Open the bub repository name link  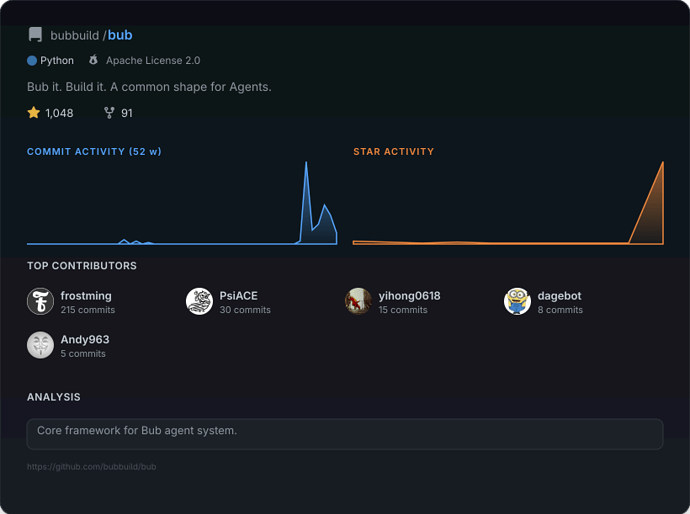pos(120,35)
